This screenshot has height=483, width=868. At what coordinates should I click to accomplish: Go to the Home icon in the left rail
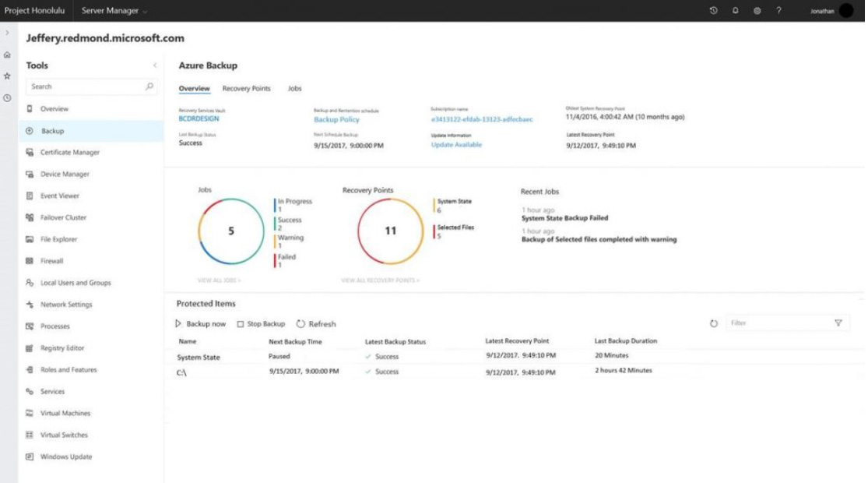click(x=7, y=55)
